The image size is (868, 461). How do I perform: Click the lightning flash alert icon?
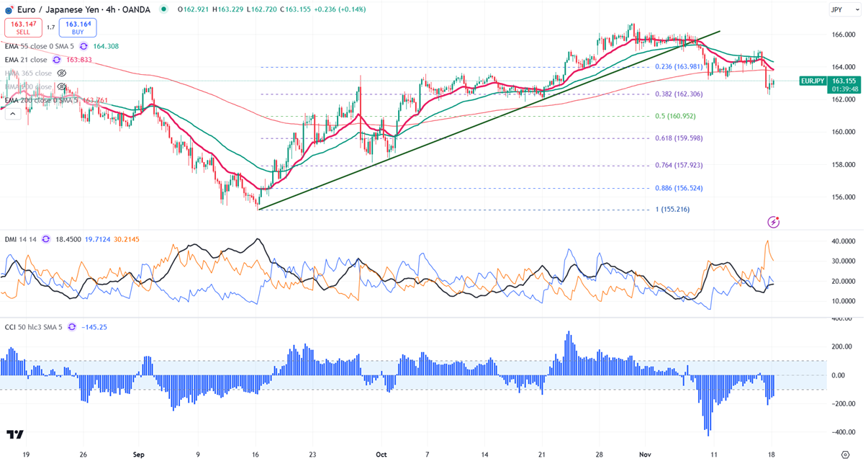click(774, 222)
